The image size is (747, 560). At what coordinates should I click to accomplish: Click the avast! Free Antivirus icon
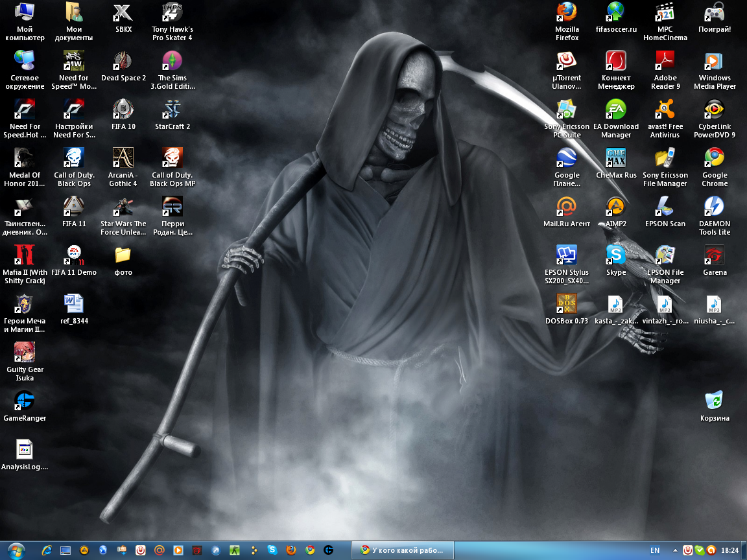[665, 110]
